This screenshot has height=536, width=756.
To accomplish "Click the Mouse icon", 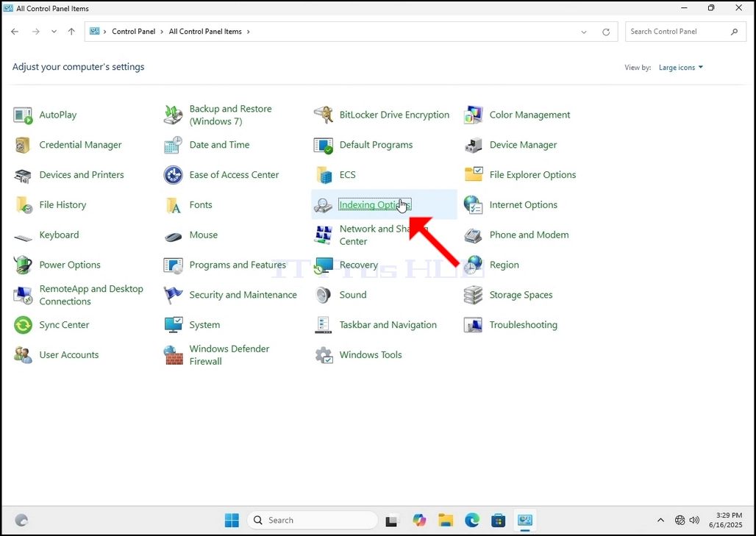I will coord(173,236).
